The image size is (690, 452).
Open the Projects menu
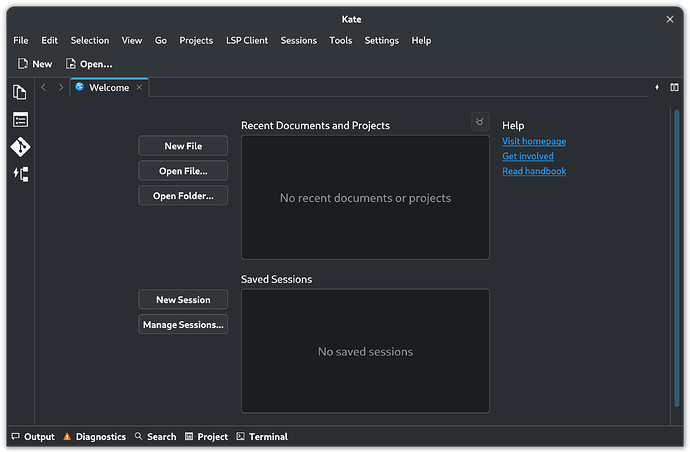[196, 40]
